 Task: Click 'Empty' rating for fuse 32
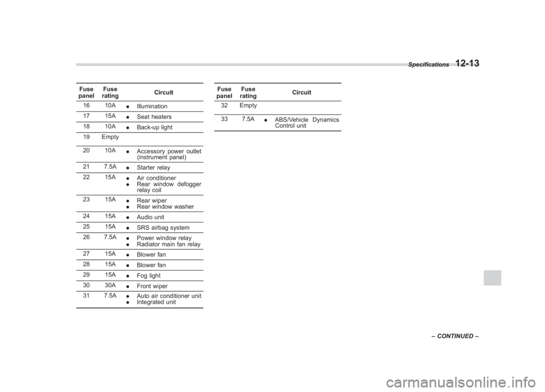(x=248, y=105)
